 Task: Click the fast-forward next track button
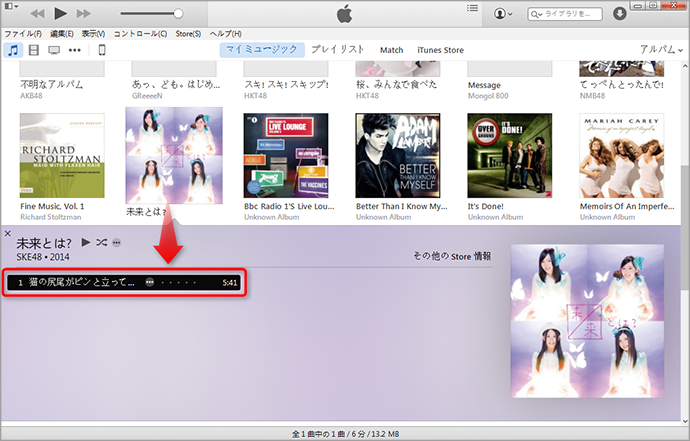[x=83, y=14]
